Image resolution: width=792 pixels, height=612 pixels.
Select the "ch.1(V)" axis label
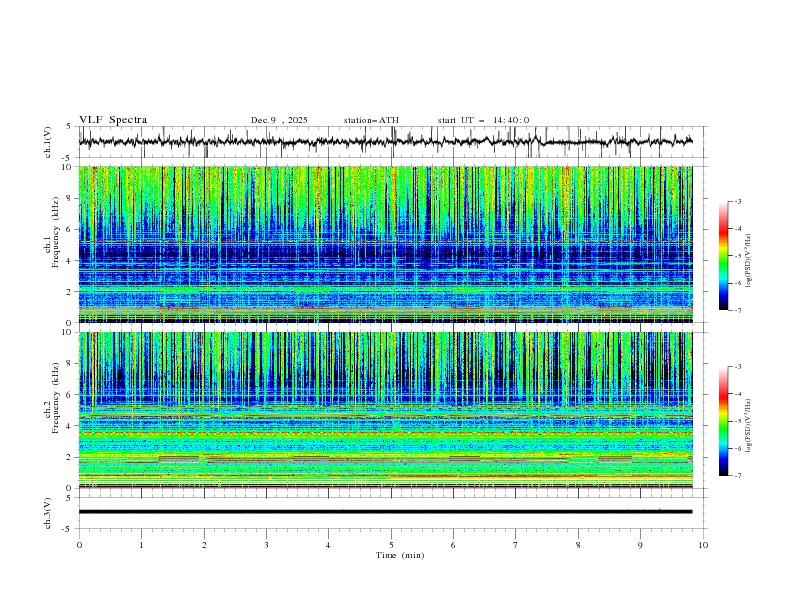coord(48,142)
